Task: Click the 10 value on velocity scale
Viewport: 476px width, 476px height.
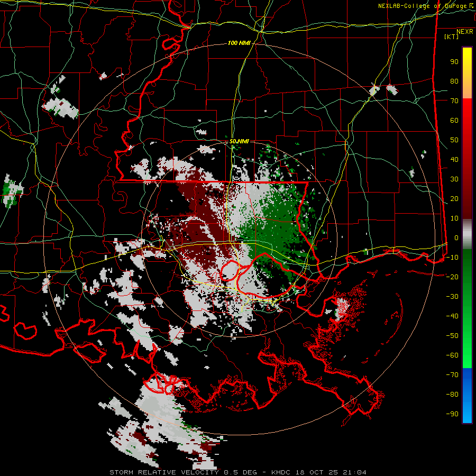Action: 454,218
